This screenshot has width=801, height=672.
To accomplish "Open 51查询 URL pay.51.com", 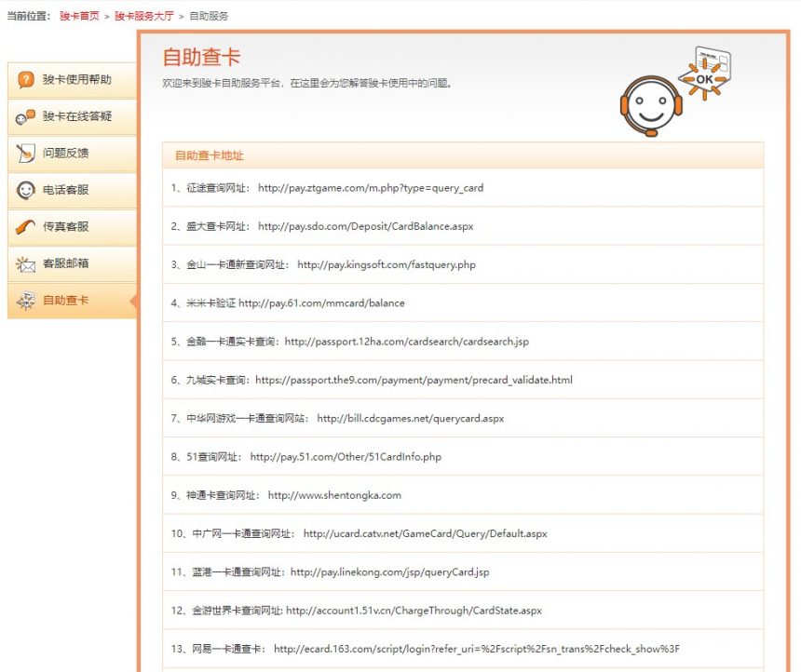I will (346, 457).
